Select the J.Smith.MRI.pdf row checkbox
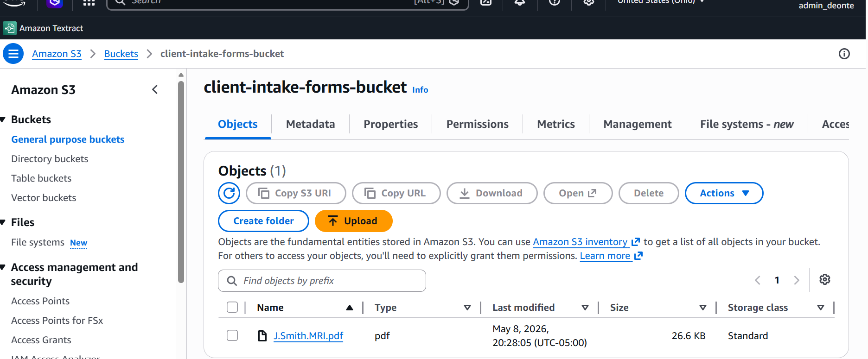The image size is (868, 359). point(232,335)
